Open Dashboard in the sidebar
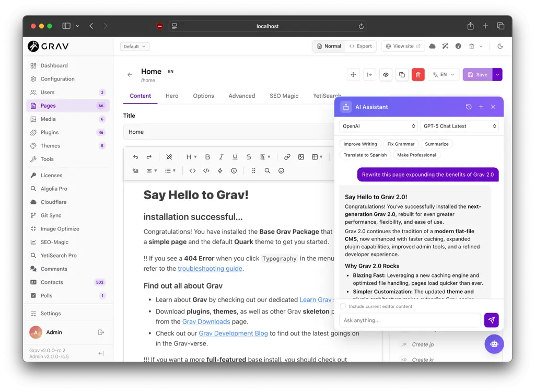Screen dimensions: 535x392 [x=68, y=65]
